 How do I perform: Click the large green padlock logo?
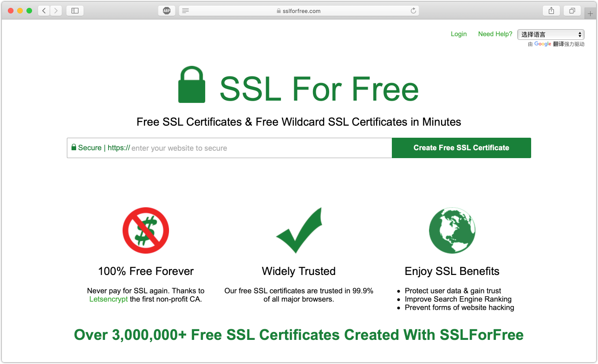[x=192, y=84]
